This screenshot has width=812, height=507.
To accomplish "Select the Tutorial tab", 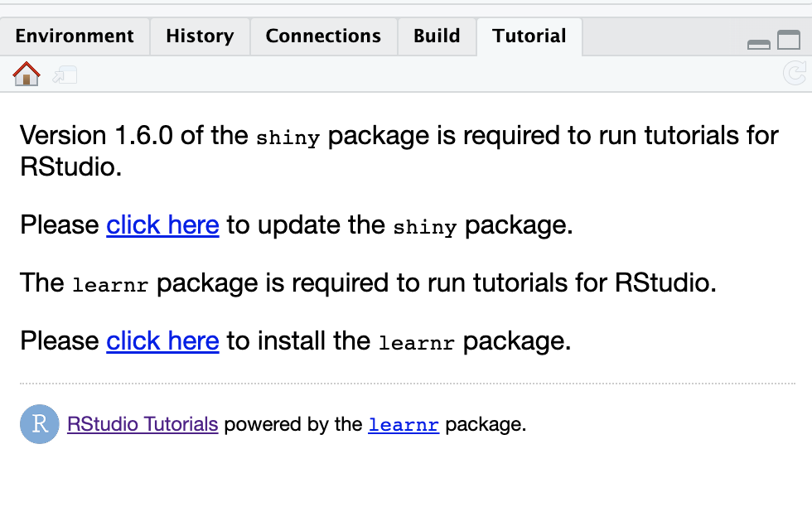I will tap(529, 36).
